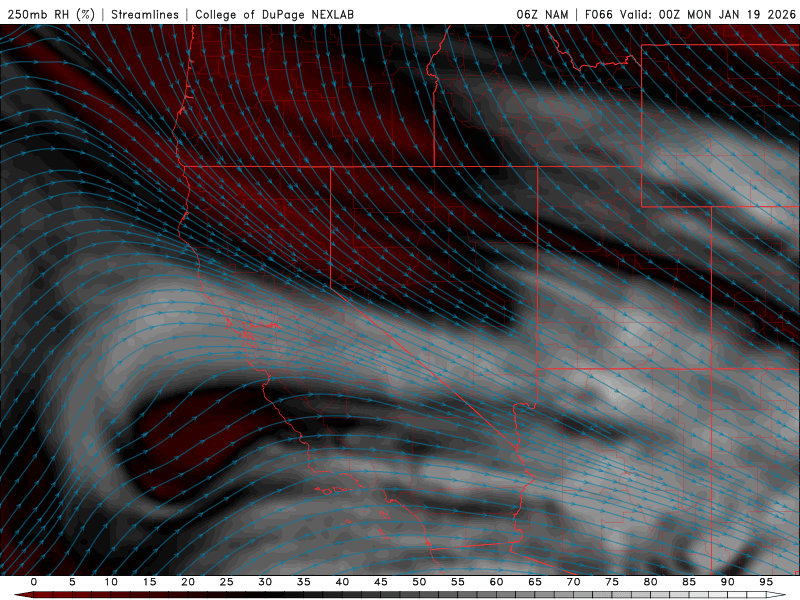Image resolution: width=800 pixels, height=600 pixels.
Task: Click the 75 tick label on the color scale
Action: pos(612,582)
